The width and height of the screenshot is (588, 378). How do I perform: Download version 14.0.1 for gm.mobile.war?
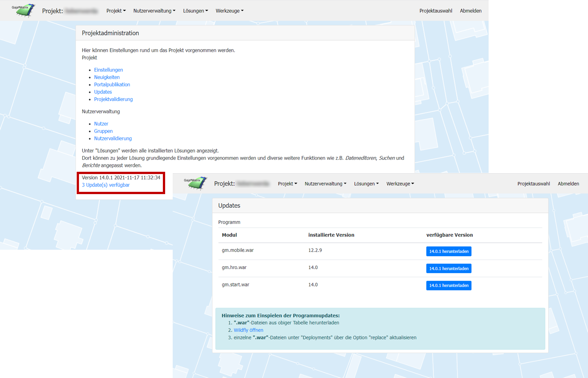[x=449, y=252]
